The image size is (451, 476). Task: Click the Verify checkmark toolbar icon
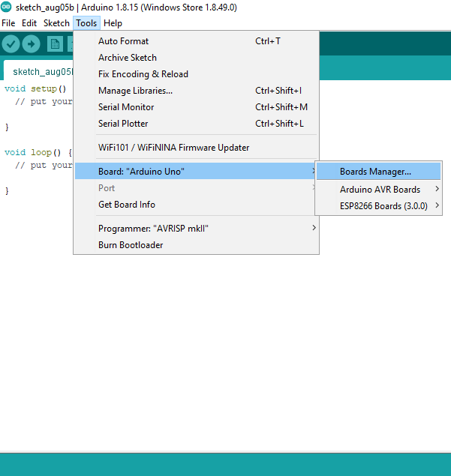tap(11, 44)
